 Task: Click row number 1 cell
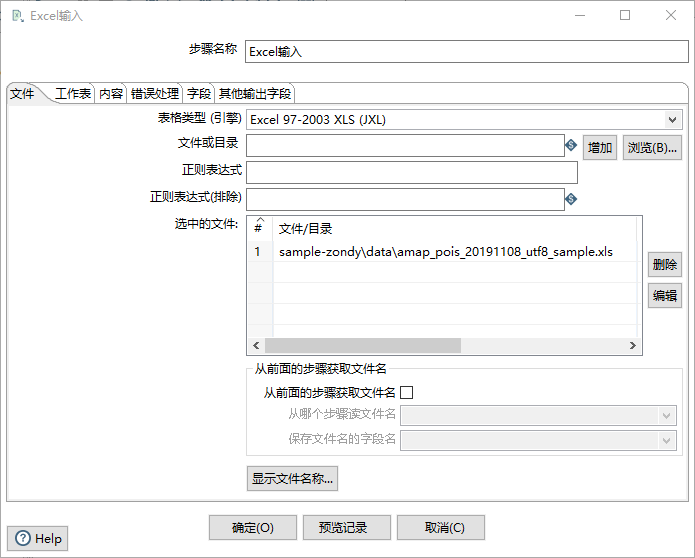point(260,252)
